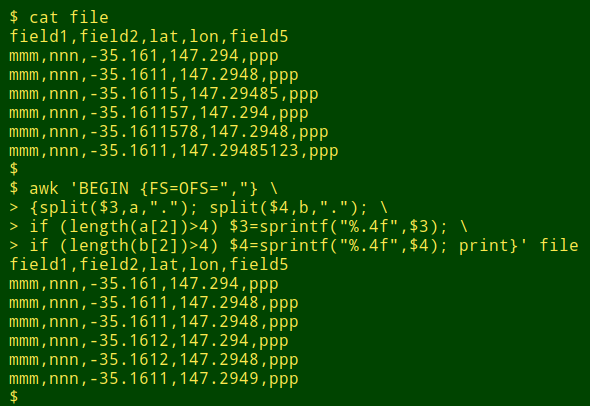
Task: Click the input line with -35.1611578,147.2948
Action: pos(169,132)
